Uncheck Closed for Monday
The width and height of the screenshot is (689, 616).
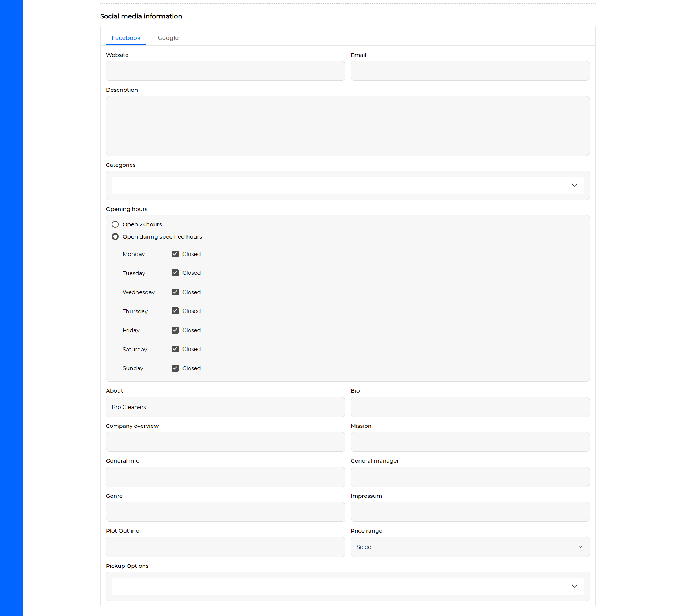coord(175,254)
